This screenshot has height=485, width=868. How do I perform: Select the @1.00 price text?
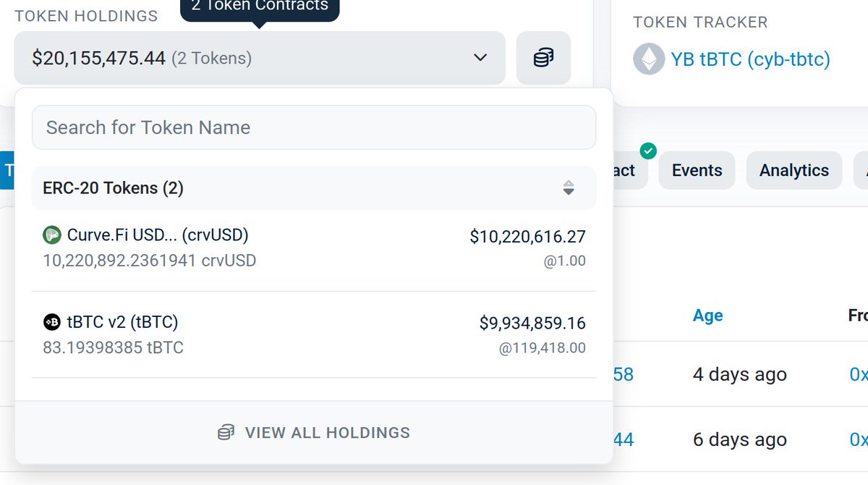click(x=565, y=261)
